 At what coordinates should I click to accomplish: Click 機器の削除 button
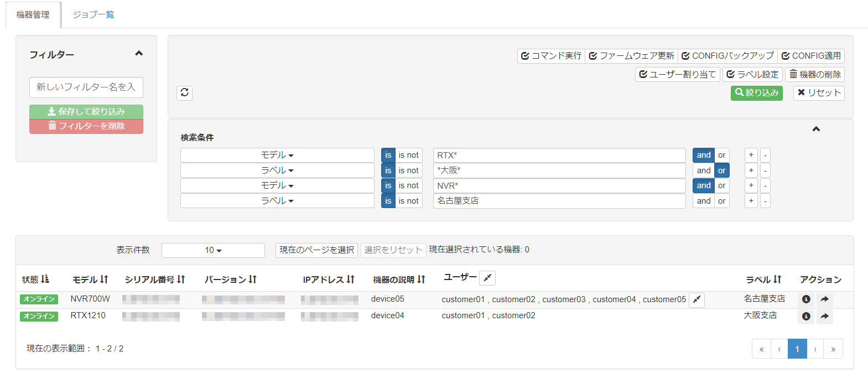click(x=815, y=74)
